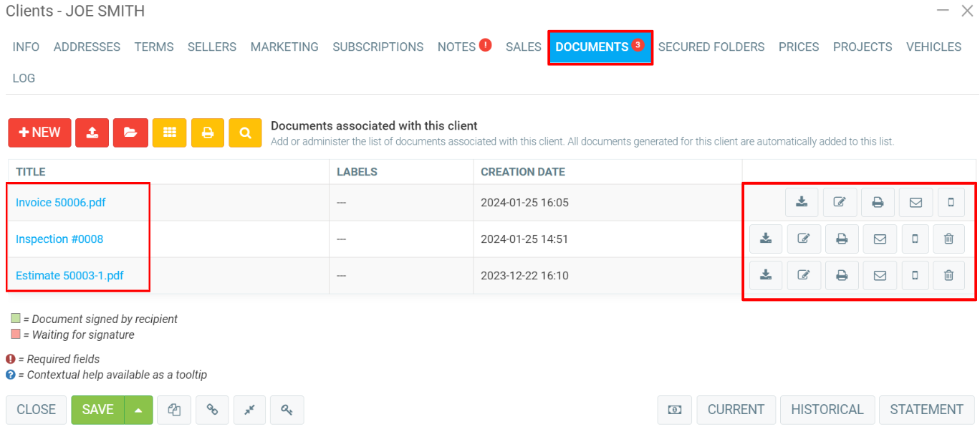
Task: Open the client STATEMENT button
Action: 926,410
